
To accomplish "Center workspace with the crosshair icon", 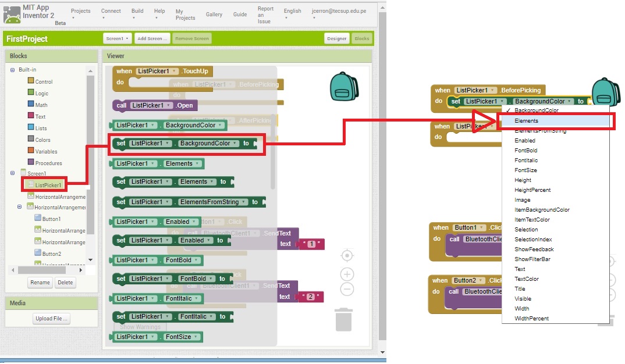I will [x=347, y=255].
